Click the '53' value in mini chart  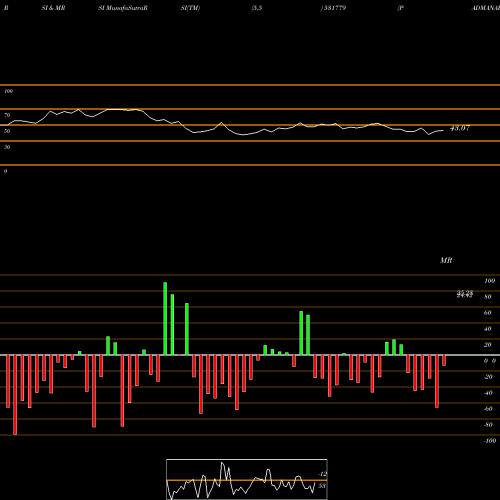(x=322, y=486)
